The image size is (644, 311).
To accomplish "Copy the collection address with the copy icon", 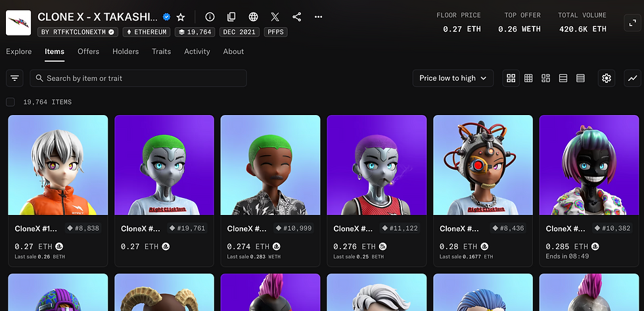I will point(231,17).
